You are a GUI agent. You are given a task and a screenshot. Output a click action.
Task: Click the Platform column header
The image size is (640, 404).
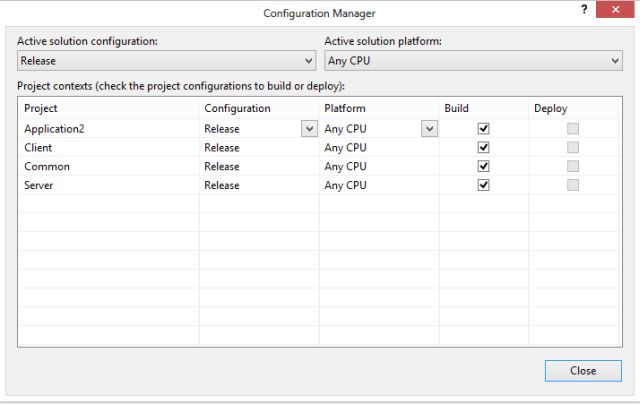point(345,108)
